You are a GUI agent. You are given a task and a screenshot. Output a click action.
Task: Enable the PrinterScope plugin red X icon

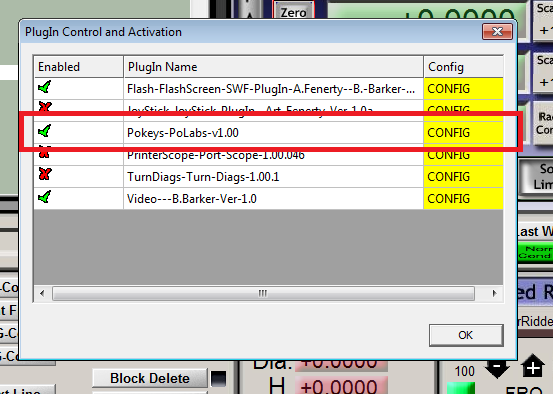coord(45,153)
